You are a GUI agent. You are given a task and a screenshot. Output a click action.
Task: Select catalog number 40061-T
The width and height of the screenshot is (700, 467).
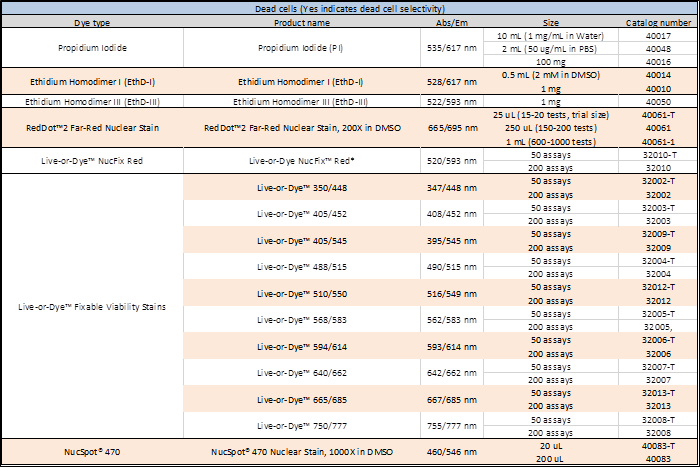658,115
